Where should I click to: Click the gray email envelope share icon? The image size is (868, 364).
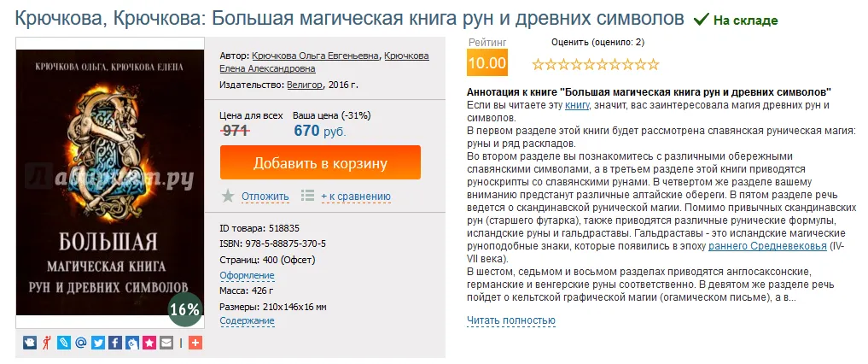(x=166, y=343)
